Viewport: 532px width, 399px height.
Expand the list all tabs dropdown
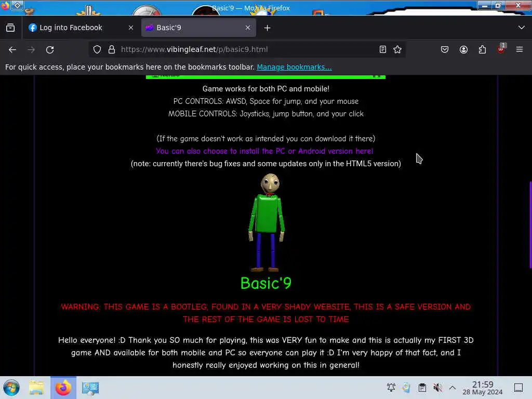522,28
